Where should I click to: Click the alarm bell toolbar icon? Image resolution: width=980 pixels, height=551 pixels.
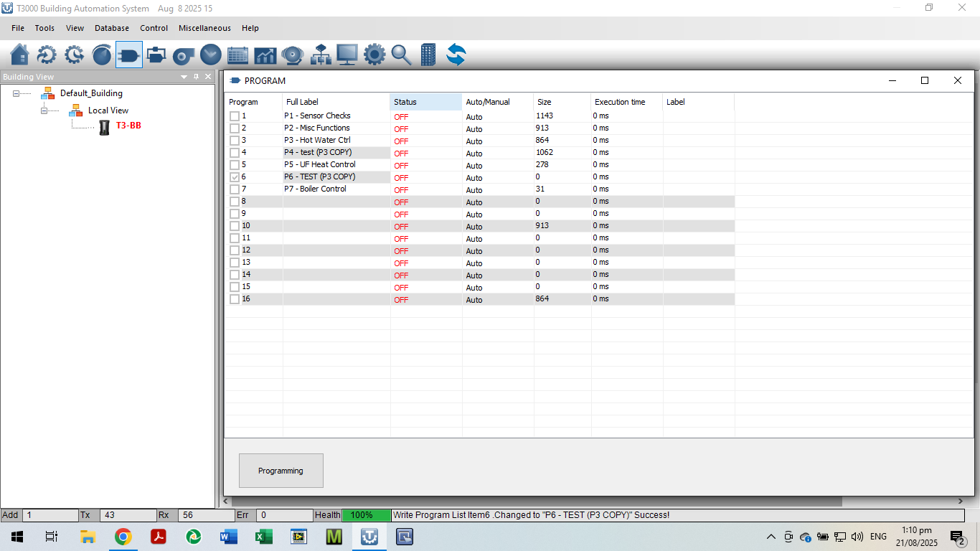pos(292,55)
